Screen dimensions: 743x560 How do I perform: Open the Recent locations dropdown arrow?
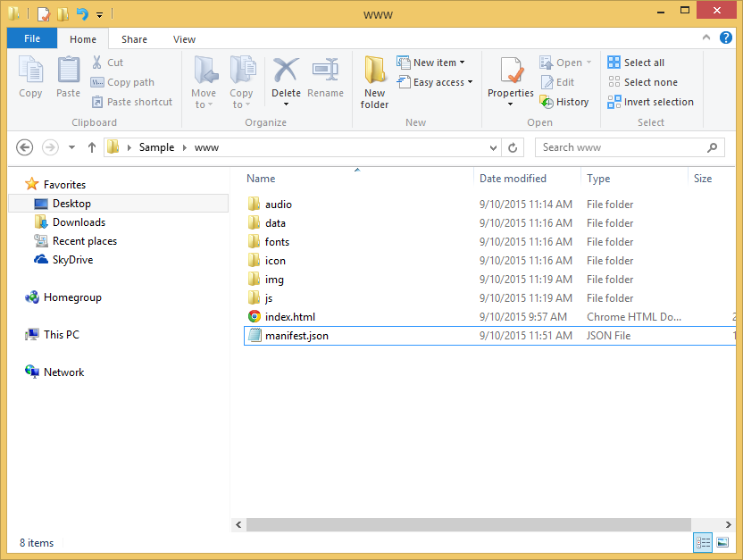tap(71, 147)
